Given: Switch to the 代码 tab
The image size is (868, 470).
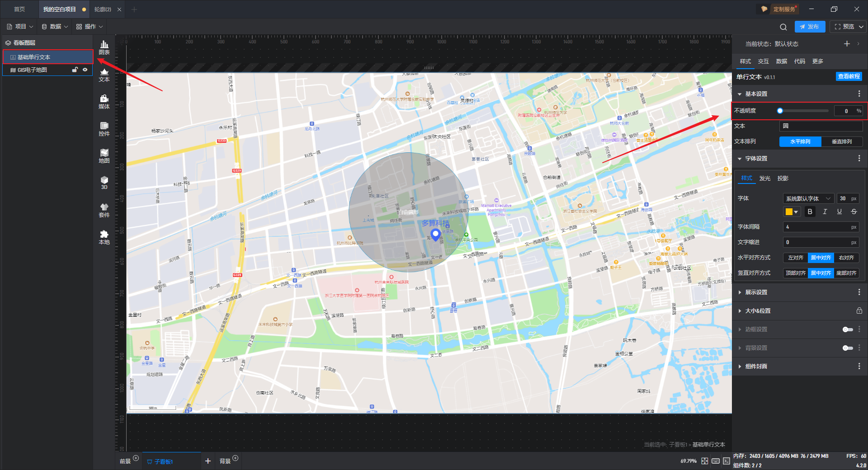Looking at the screenshot, I should (x=800, y=61).
